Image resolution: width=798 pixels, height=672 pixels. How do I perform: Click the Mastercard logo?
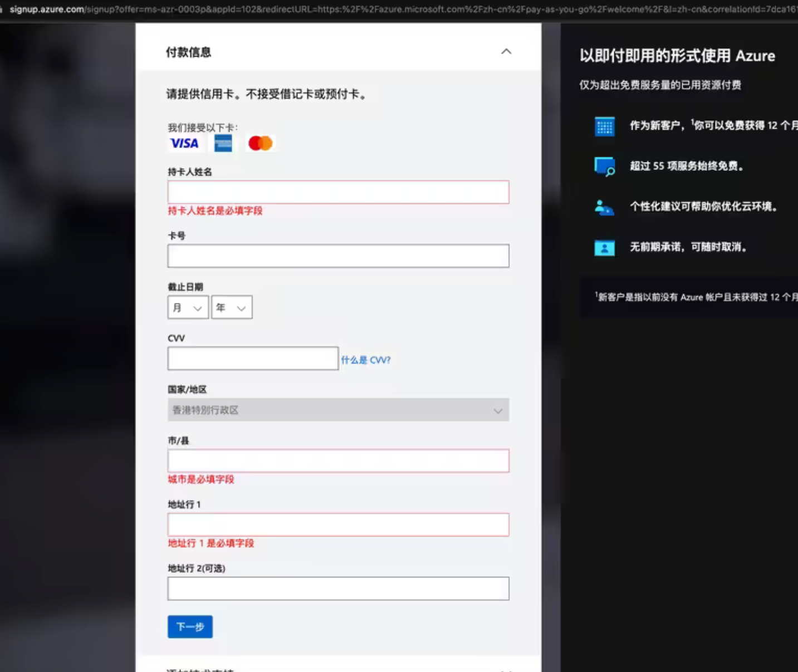261,144
